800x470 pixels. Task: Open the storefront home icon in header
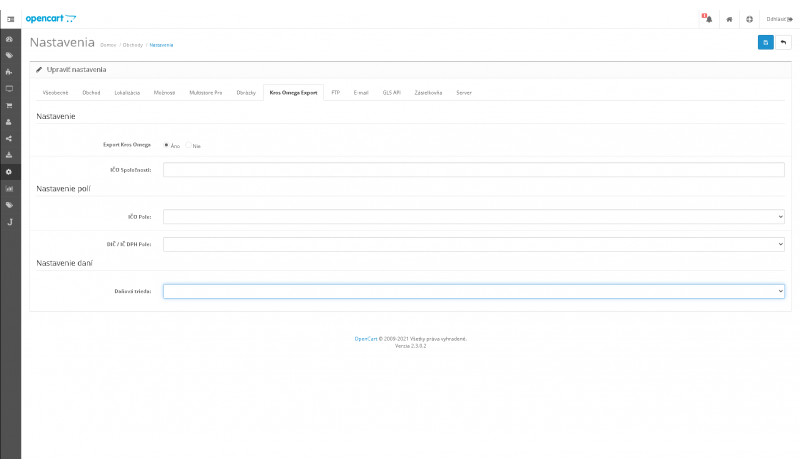(729, 19)
